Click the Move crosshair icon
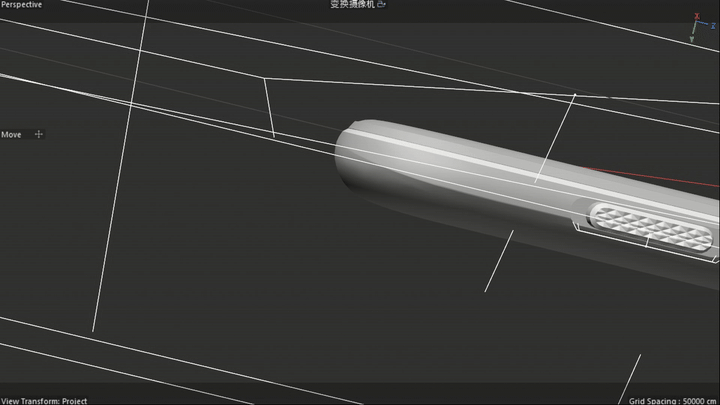The image size is (720, 405). pyautogui.click(x=39, y=134)
